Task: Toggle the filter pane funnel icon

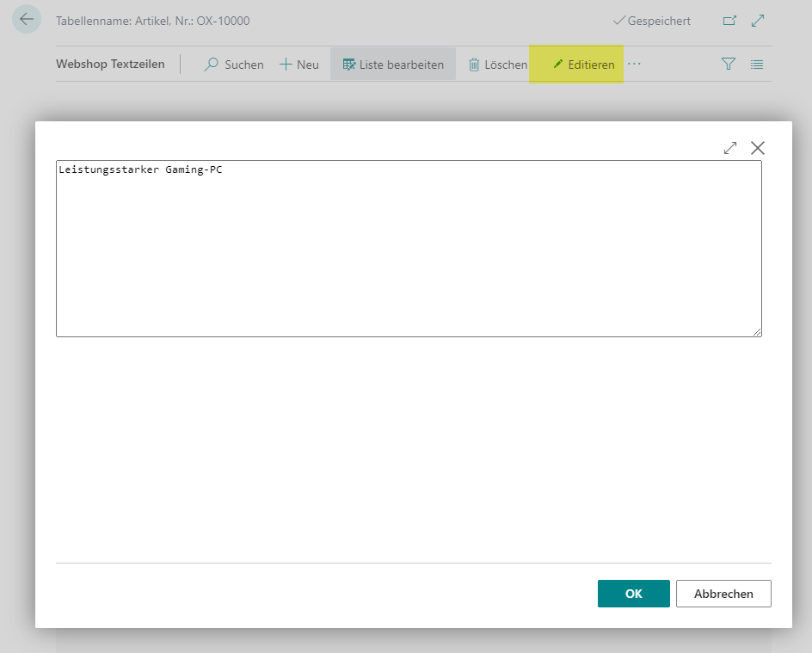Action: (x=728, y=65)
